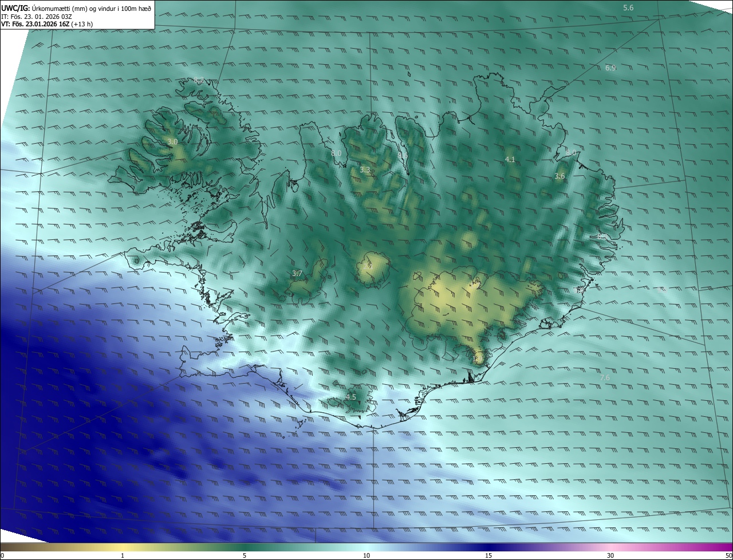This screenshot has height=560, width=733.
Task: Click the 15 tick on the color scale
Action: pyautogui.click(x=488, y=555)
